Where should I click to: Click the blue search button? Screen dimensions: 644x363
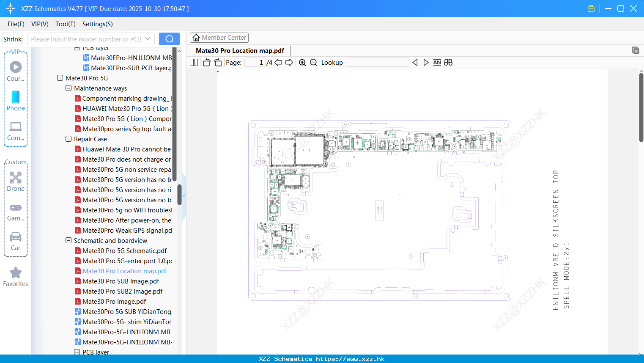169,39
